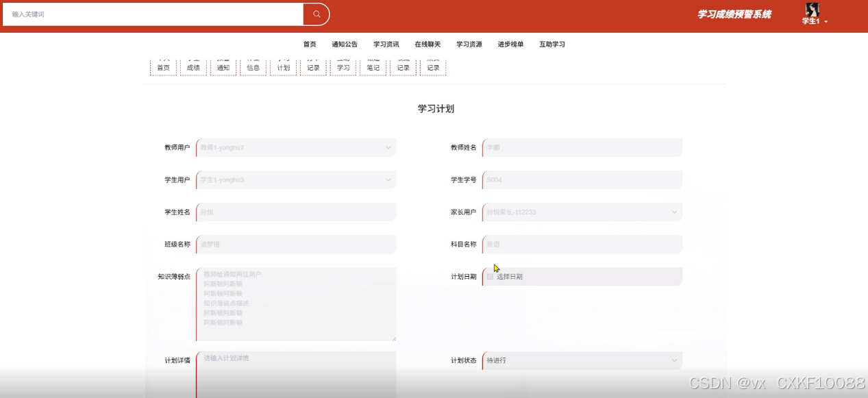
Task: Open the 学生1 user avatar
Action: [812, 9]
